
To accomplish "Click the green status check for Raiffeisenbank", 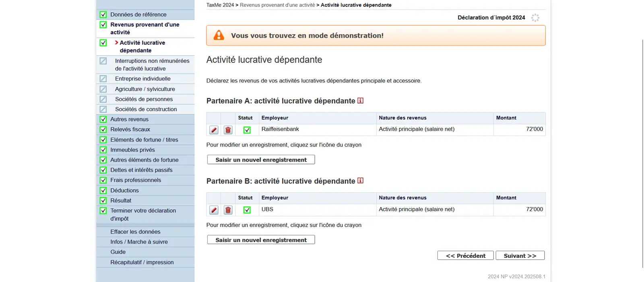I will click(x=247, y=130).
